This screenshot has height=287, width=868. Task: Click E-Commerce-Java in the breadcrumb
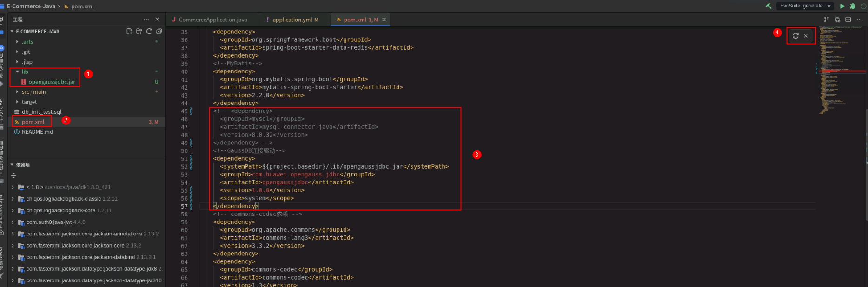tap(31, 6)
